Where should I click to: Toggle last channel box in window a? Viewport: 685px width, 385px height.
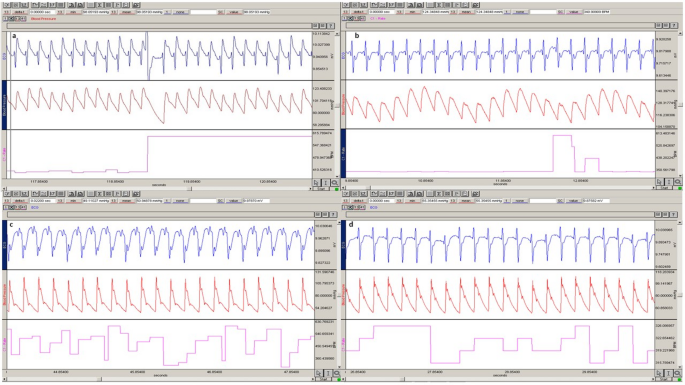pyautogui.click(x=23, y=19)
